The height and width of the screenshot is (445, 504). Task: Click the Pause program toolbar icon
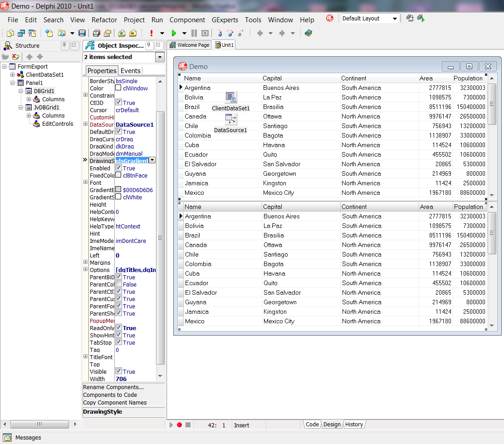point(194,33)
